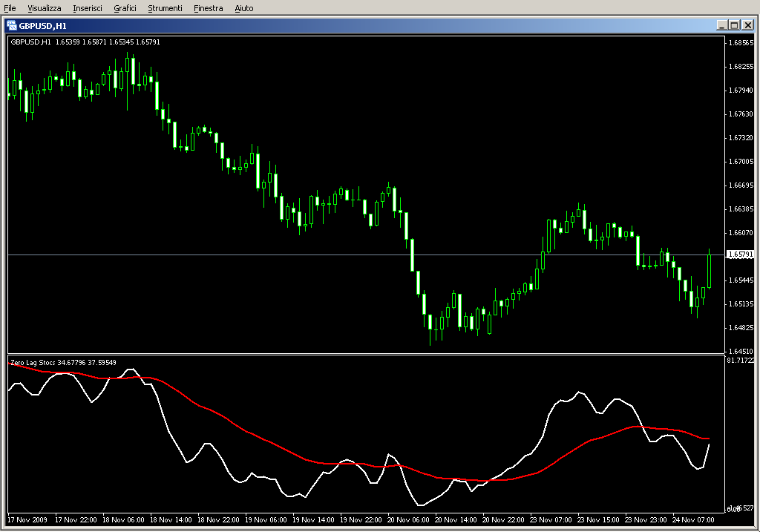This screenshot has height=532, width=760.
Task: Click the current price tag 1.65791
Action: [x=741, y=254]
